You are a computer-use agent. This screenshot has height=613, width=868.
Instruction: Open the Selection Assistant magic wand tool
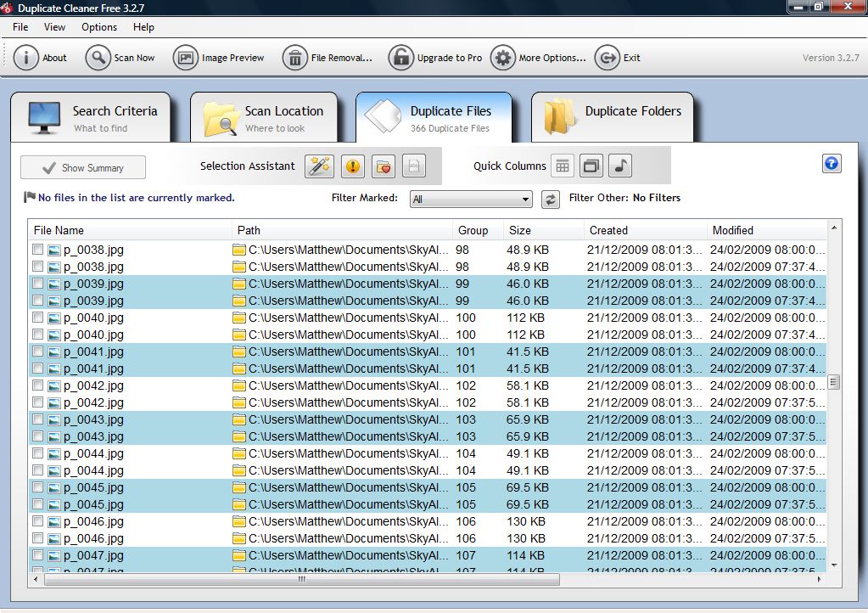[320, 166]
